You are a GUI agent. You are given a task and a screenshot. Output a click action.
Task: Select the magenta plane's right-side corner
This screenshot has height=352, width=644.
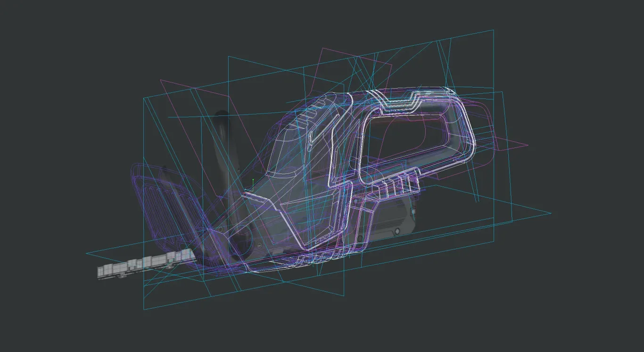(528, 145)
